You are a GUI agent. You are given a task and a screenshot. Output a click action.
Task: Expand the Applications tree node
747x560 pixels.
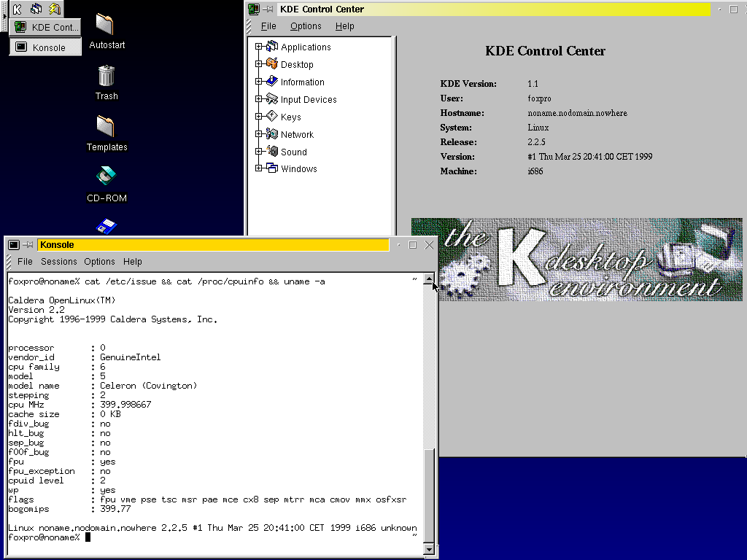click(258, 47)
